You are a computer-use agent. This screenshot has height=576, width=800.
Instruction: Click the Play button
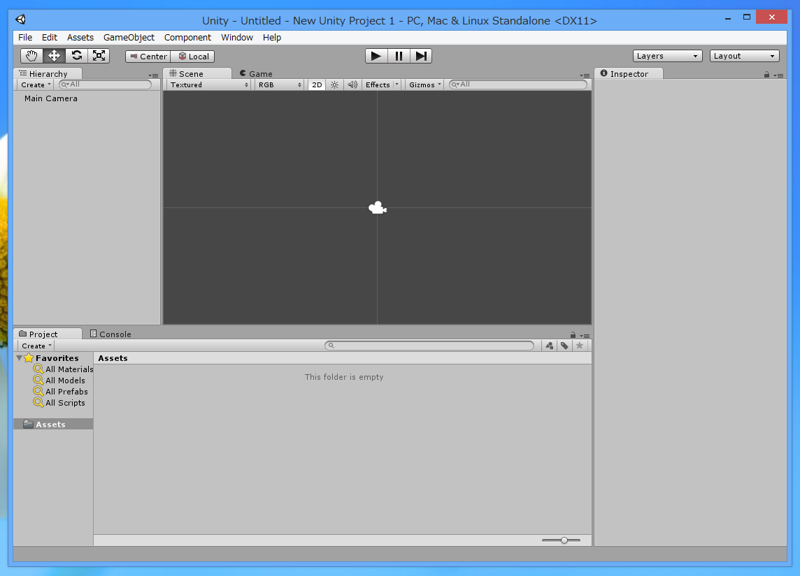point(376,56)
